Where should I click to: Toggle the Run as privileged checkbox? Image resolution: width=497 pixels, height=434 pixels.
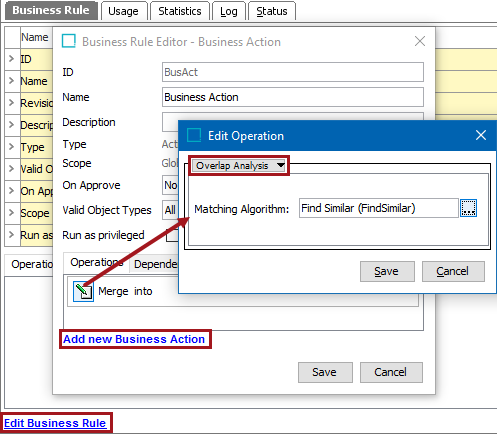(x=172, y=235)
